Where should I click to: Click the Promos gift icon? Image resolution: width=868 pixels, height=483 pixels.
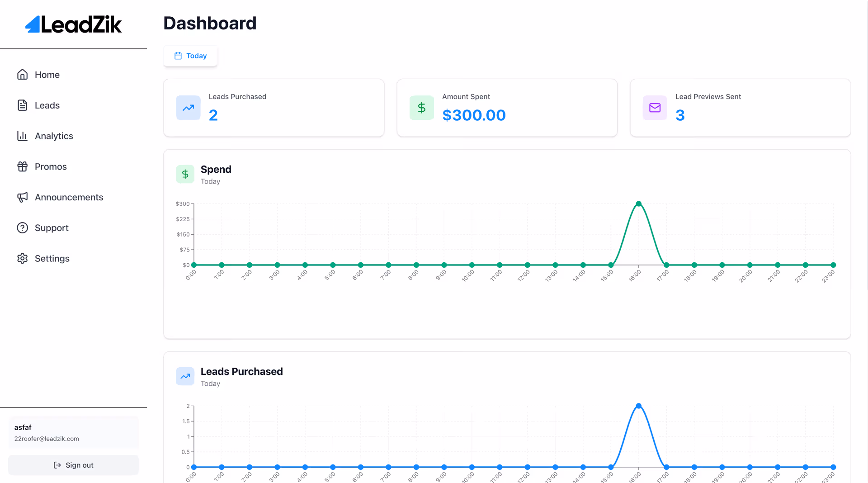point(23,166)
